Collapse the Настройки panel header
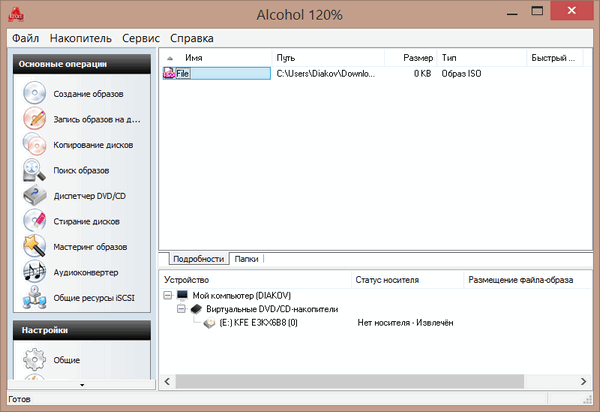The height and width of the screenshot is (412, 600). point(82,330)
